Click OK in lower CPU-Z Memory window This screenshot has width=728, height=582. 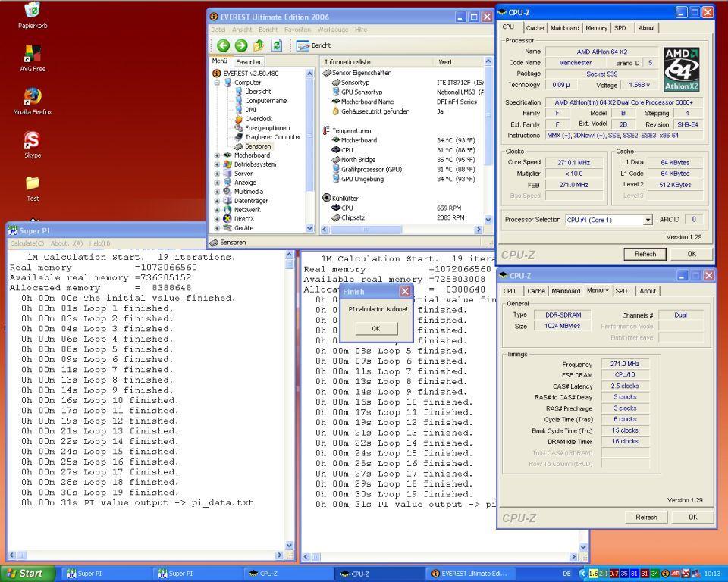pos(692,517)
